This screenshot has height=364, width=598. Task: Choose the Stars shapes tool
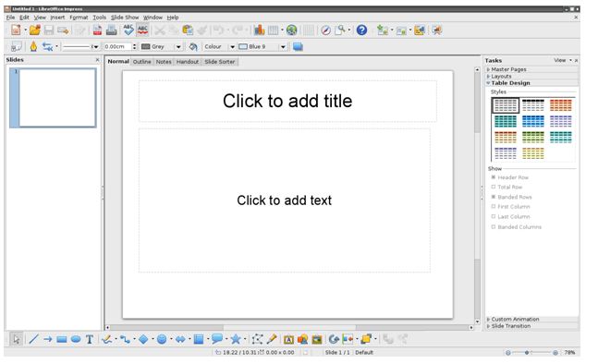[236, 339]
